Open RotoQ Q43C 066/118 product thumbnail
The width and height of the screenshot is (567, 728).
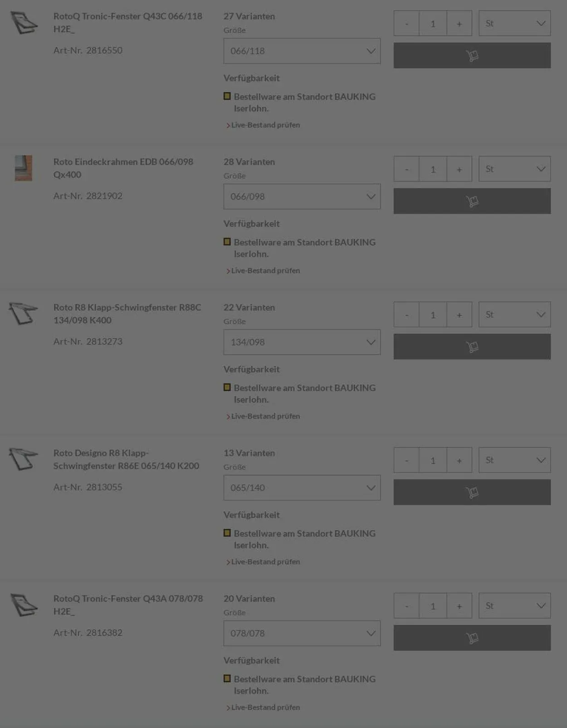[24, 23]
